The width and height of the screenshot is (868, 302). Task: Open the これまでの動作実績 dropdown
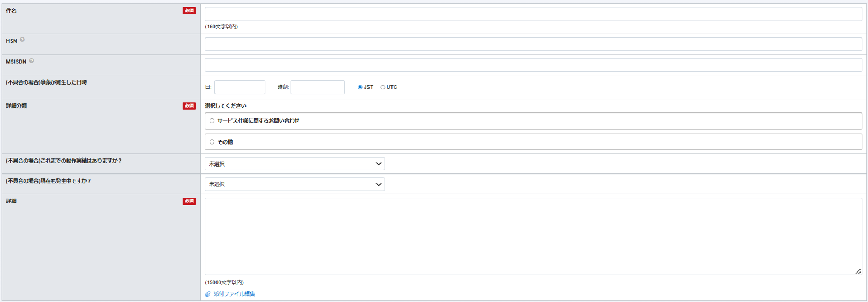click(x=294, y=164)
